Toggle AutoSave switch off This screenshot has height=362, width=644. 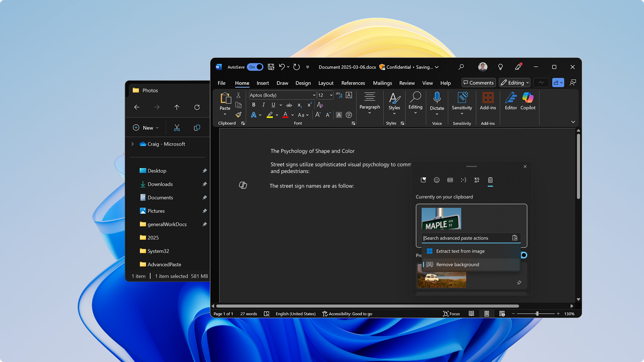click(x=255, y=67)
